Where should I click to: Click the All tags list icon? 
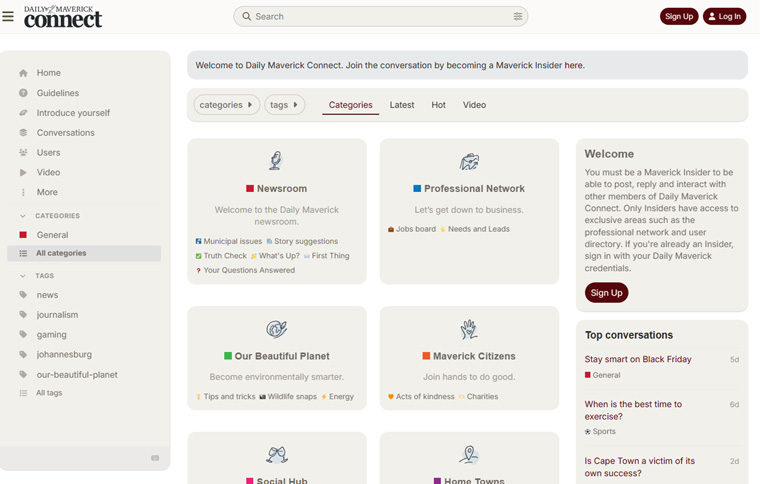pyautogui.click(x=23, y=393)
